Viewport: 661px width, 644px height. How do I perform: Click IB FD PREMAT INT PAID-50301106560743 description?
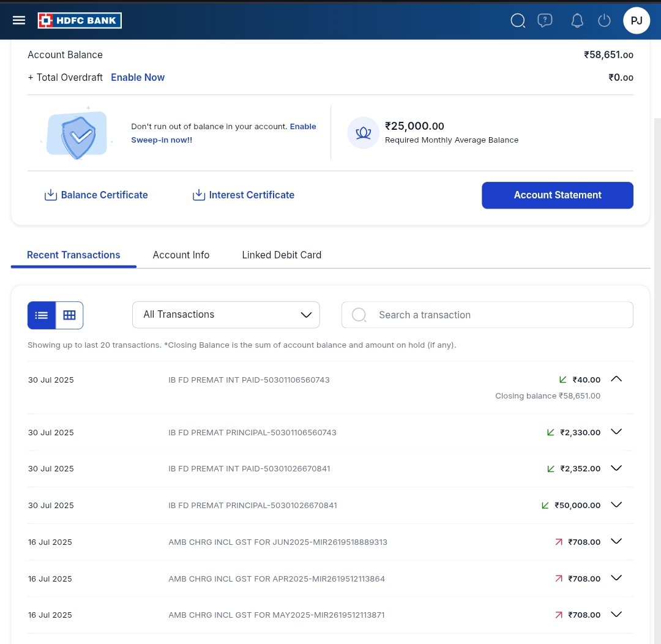coord(248,380)
